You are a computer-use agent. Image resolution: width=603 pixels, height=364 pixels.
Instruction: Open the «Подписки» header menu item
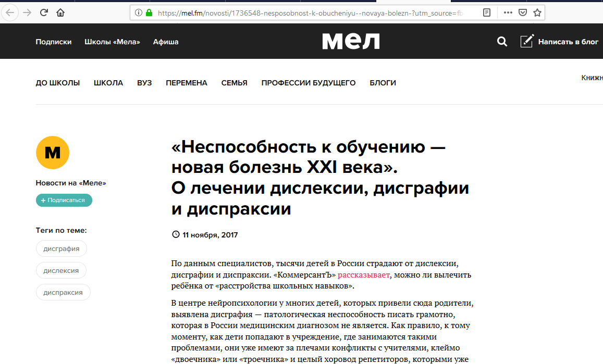[x=54, y=42]
